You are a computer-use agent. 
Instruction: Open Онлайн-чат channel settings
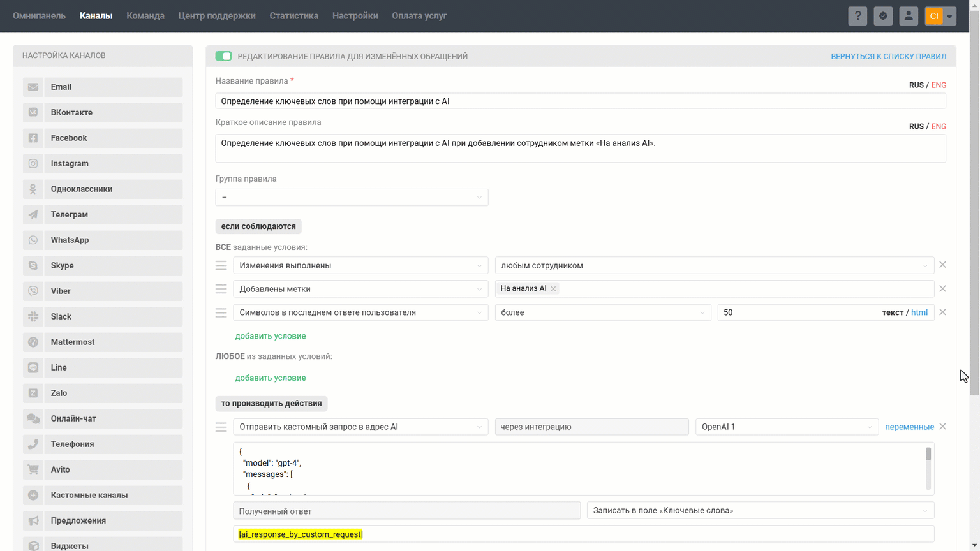coord(103,418)
